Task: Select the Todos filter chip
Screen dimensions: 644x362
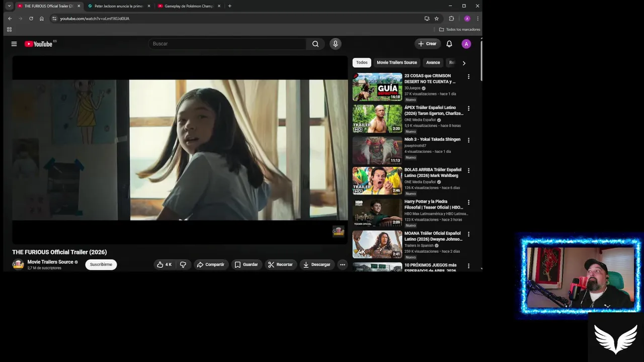Action: pos(362,62)
